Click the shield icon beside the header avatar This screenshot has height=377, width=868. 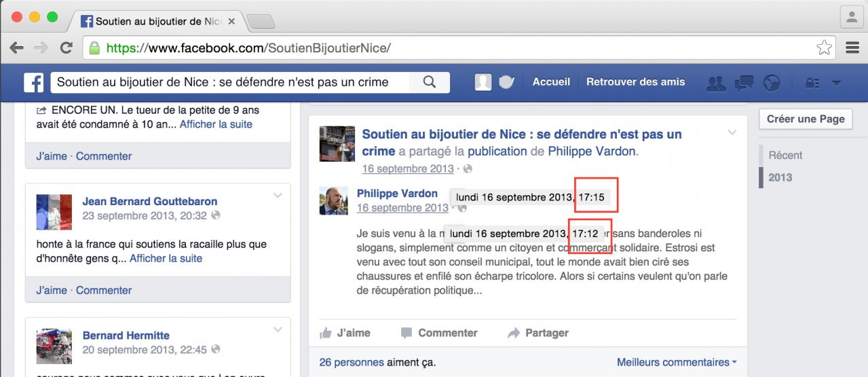click(x=506, y=82)
